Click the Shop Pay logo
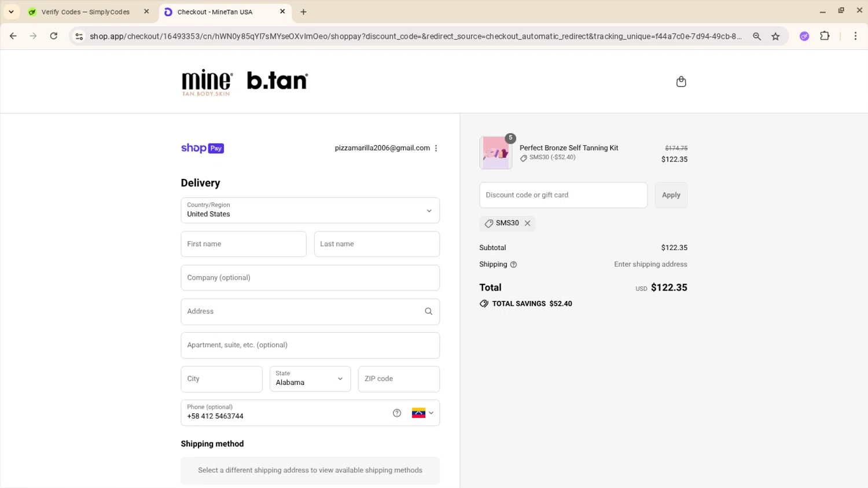The width and height of the screenshot is (868, 488). pos(203,148)
